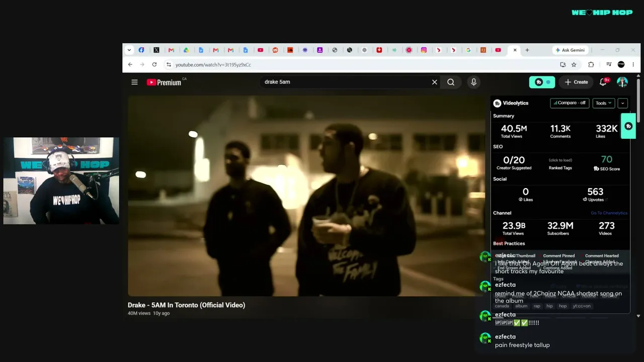Screen dimensions: 644x362
Task: Switch to the X (Twitter) tab
Action: pos(156,50)
